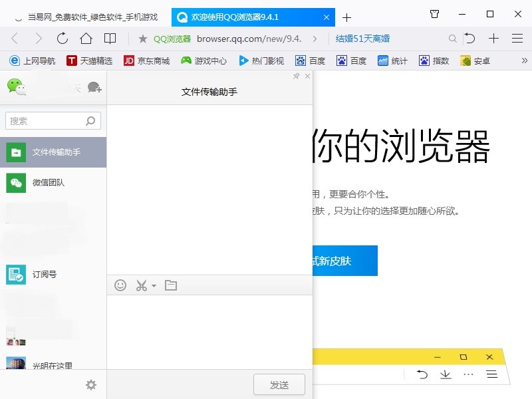
Task: Click the download icon on the sticky note
Action: pos(446,374)
